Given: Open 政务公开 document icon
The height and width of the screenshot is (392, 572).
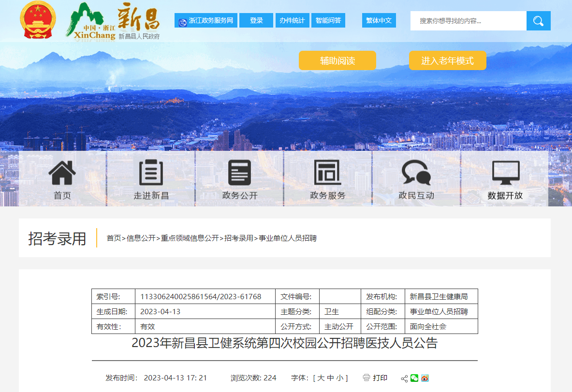Looking at the screenshot, I should click(x=239, y=173).
